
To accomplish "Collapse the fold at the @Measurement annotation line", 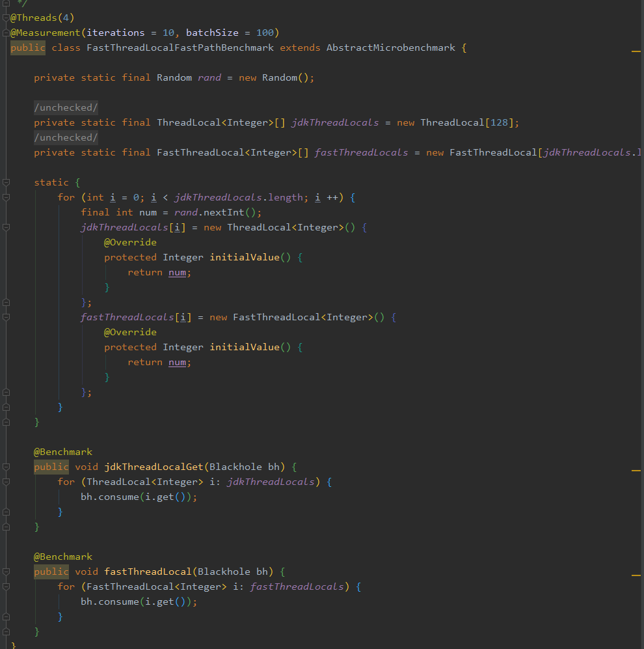I will click(6, 33).
